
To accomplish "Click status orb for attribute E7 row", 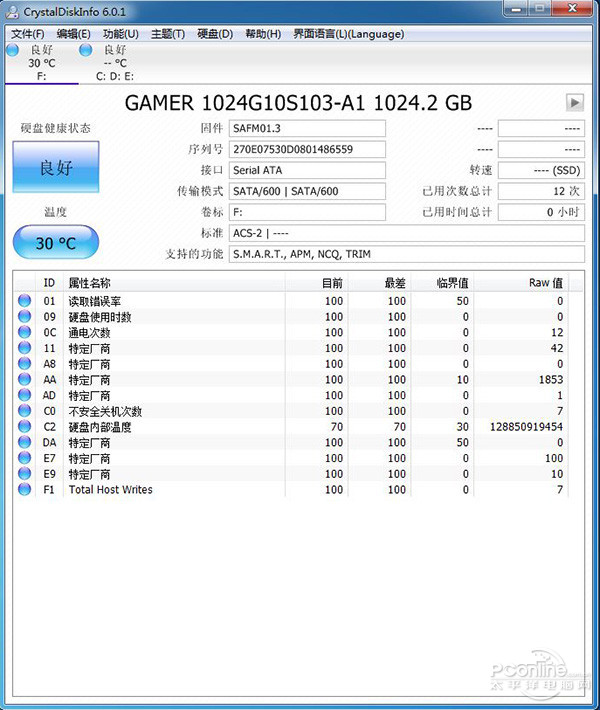I will pyautogui.click(x=24, y=458).
